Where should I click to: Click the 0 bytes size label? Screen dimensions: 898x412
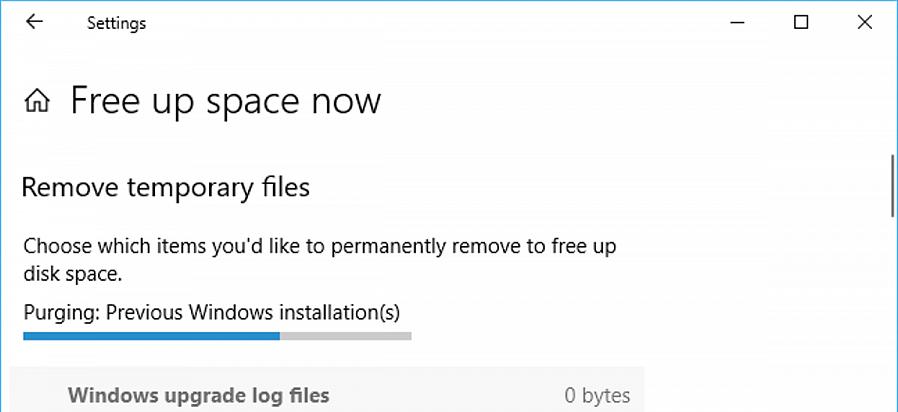pos(597,395)
